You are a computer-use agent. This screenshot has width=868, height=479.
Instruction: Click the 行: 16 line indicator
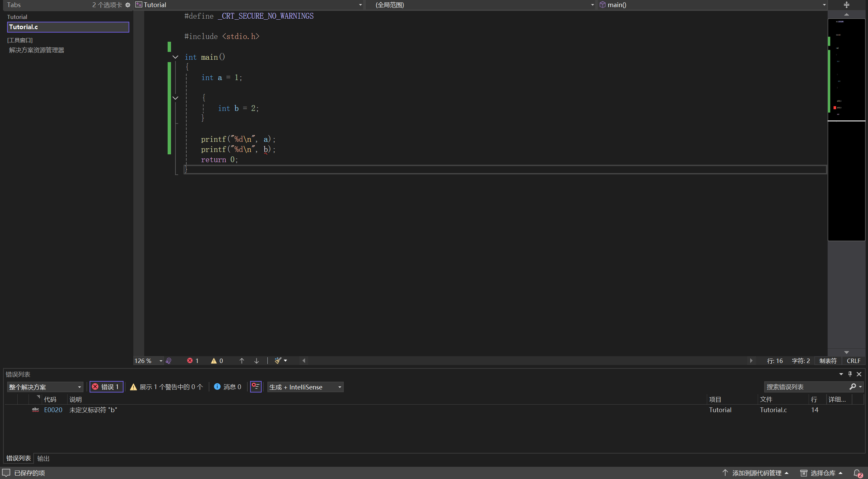775,361
